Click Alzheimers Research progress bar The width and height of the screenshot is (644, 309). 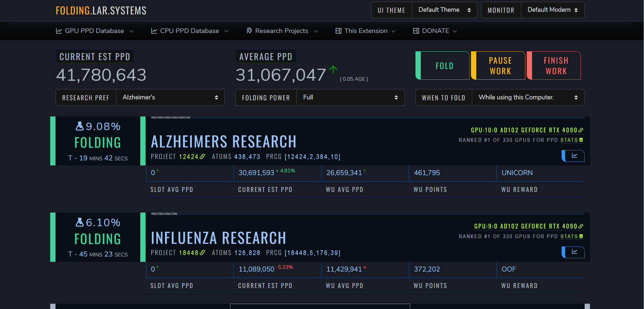click(368, 117)
